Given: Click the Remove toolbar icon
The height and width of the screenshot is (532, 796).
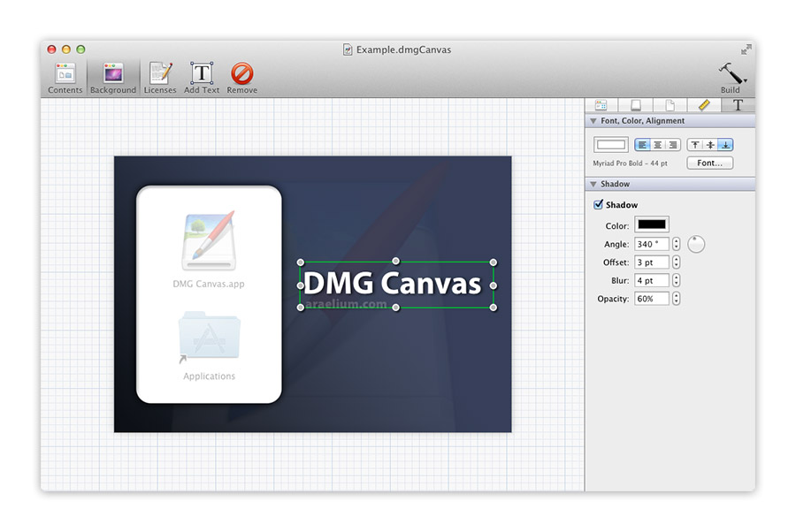Looking at the screenshot, I should coord(241,77).
